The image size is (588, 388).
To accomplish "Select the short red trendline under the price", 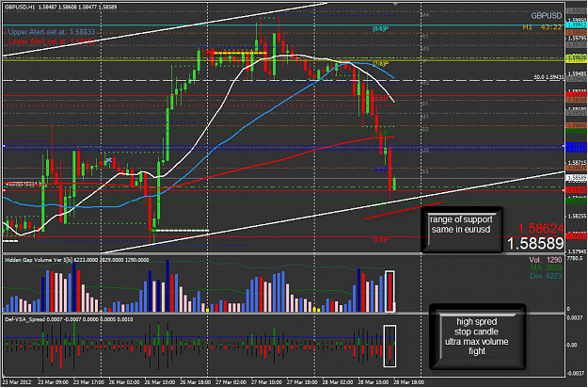I will click(x=403, y=211).
